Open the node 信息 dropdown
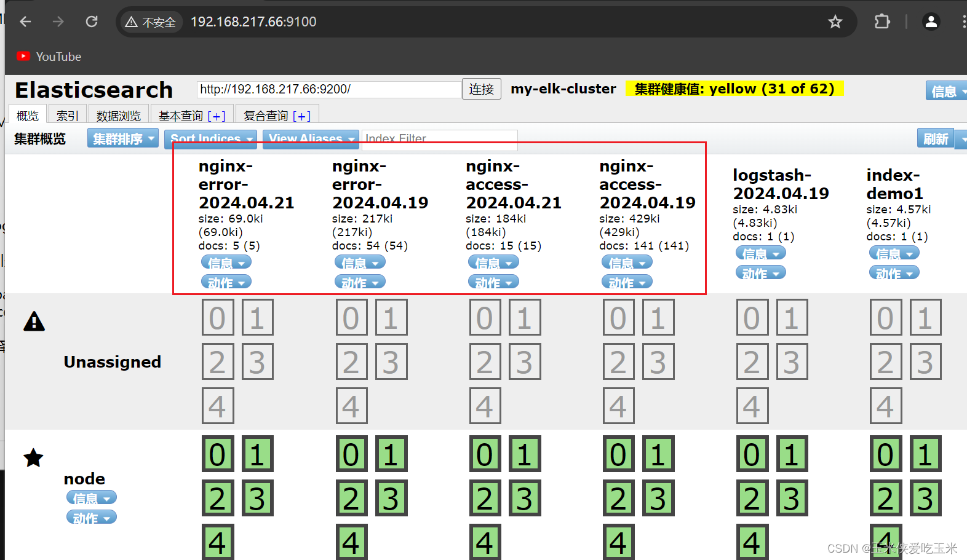The image size is (967, 560). (x=91, y=498)
